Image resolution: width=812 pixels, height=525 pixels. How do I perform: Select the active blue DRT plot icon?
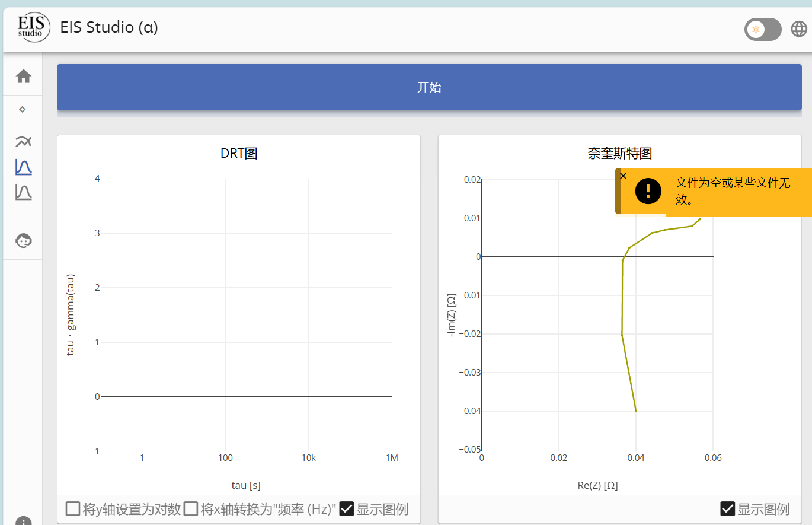(x=23, y=167)
